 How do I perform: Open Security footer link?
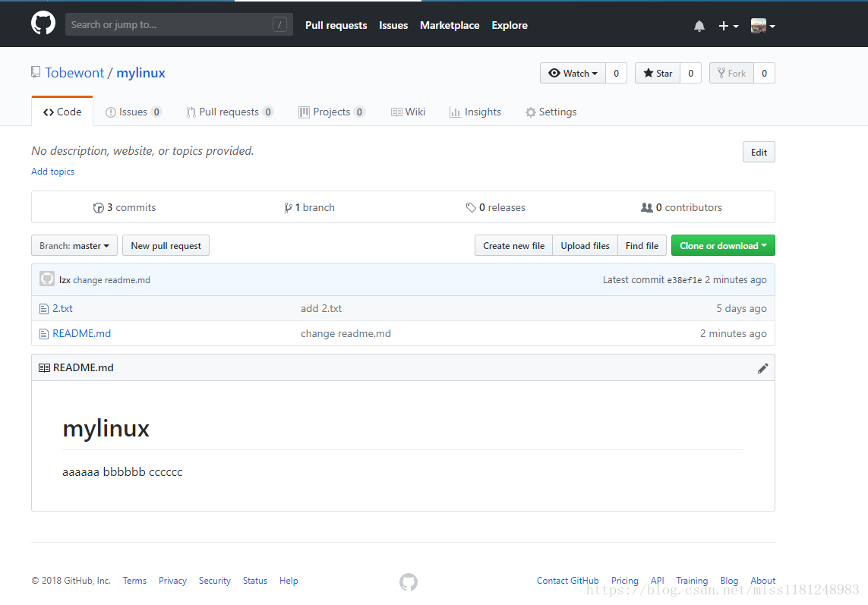pyautogui.click(x=215, y=581)
